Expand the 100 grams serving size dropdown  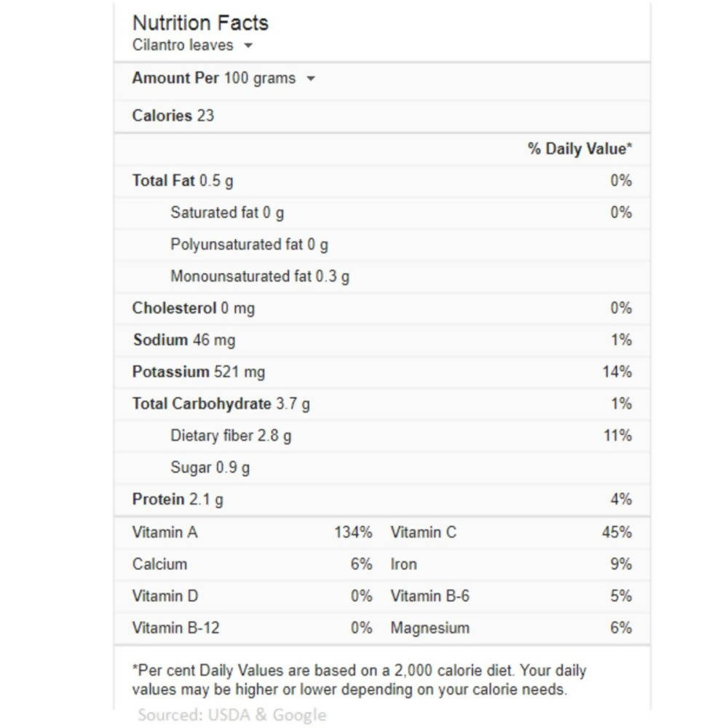point(311,79)
